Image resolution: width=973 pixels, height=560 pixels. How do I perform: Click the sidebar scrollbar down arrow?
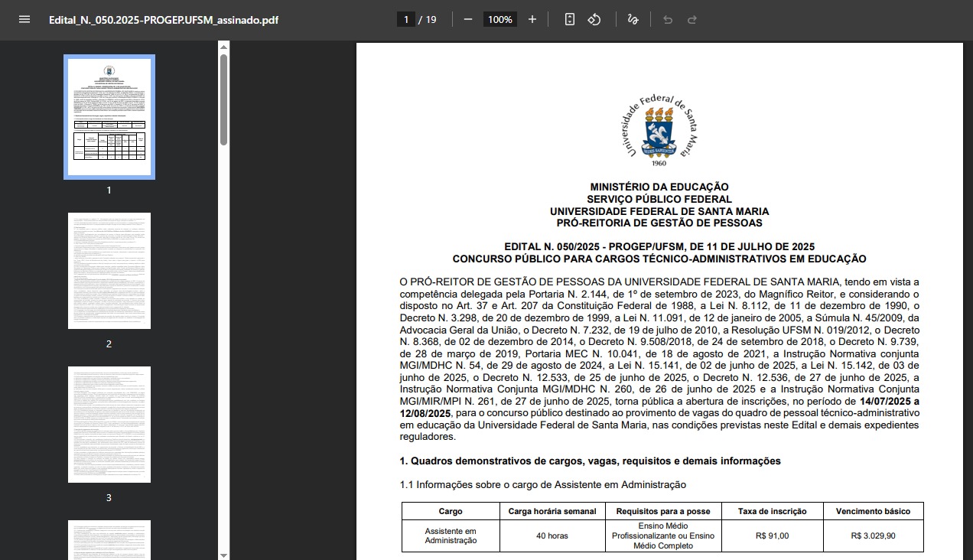point(223,555)
